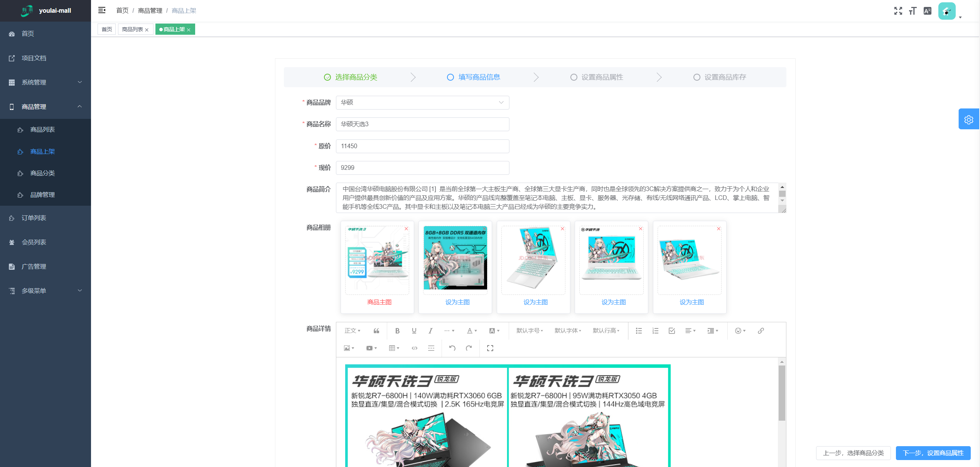The height and width of the screenshot is (467, 980).
Task: Click the undo arrow in editor
Action: coord(452,348)
